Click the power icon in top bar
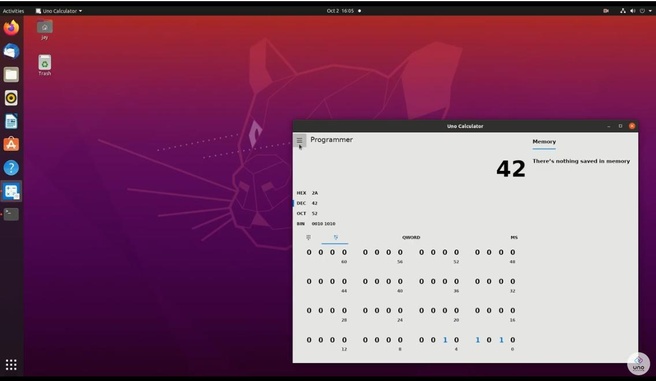Image resolution: width=656 pixels, height=381 pixels. tap(642, 11)
